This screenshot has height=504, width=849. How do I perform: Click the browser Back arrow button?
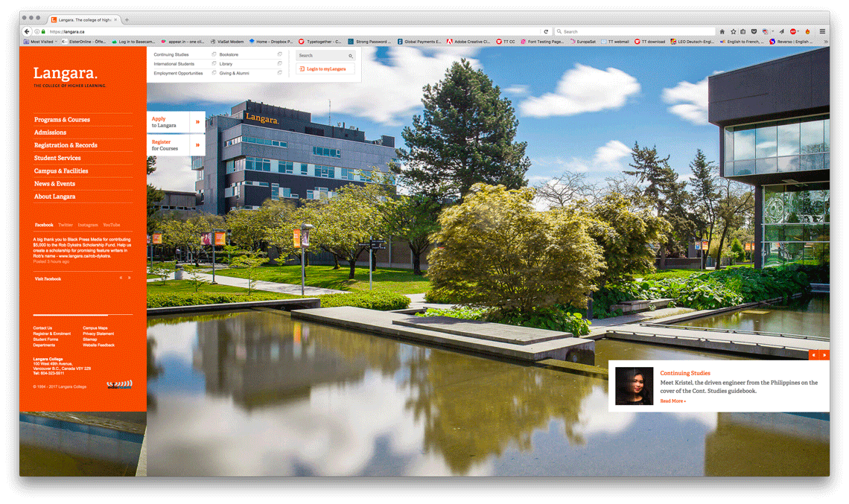27,31
